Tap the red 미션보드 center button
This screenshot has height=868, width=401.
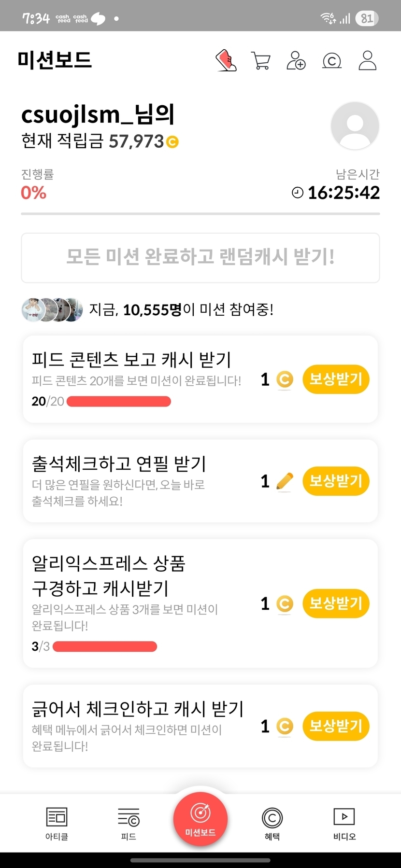point(200,819)
